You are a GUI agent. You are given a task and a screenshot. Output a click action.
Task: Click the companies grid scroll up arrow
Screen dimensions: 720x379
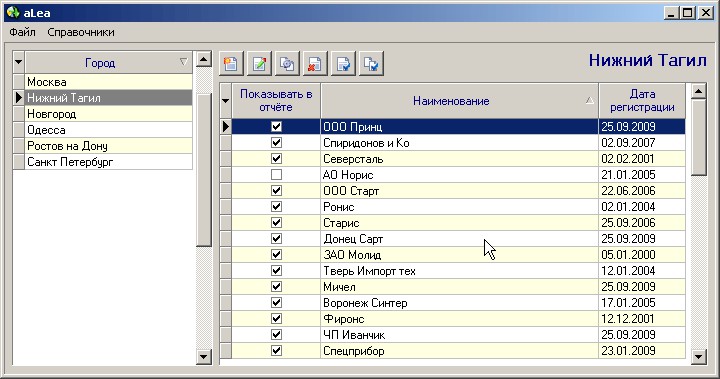[x=698, y=91]
